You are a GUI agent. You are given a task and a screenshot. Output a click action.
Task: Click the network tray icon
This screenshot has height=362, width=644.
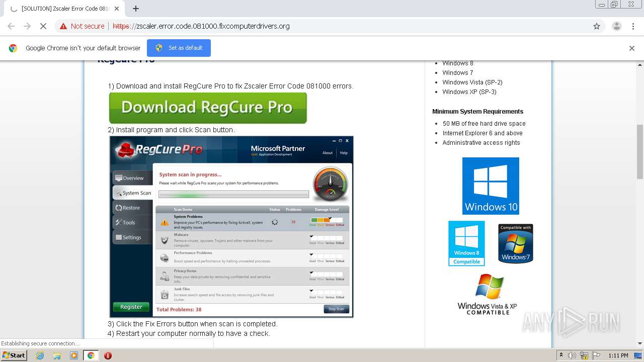coord(584,355)
